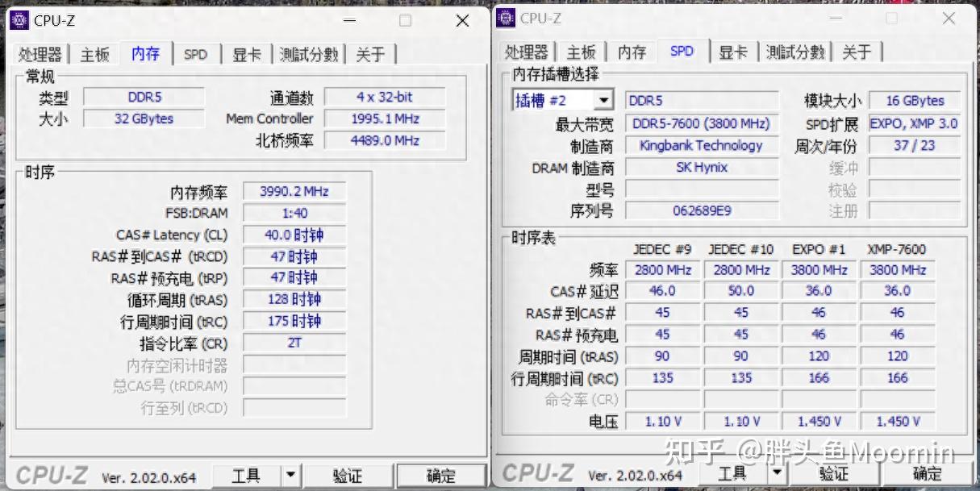
Task: Click 循环周期 tRAS value 128 时钟
Action: [294, 300]
